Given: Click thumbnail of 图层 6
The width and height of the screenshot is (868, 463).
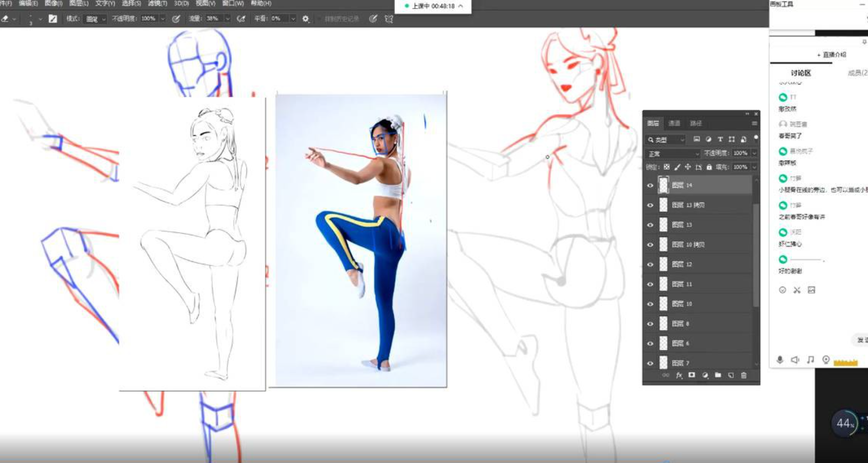Looking at the screenshot, I should tap(664, 343).
